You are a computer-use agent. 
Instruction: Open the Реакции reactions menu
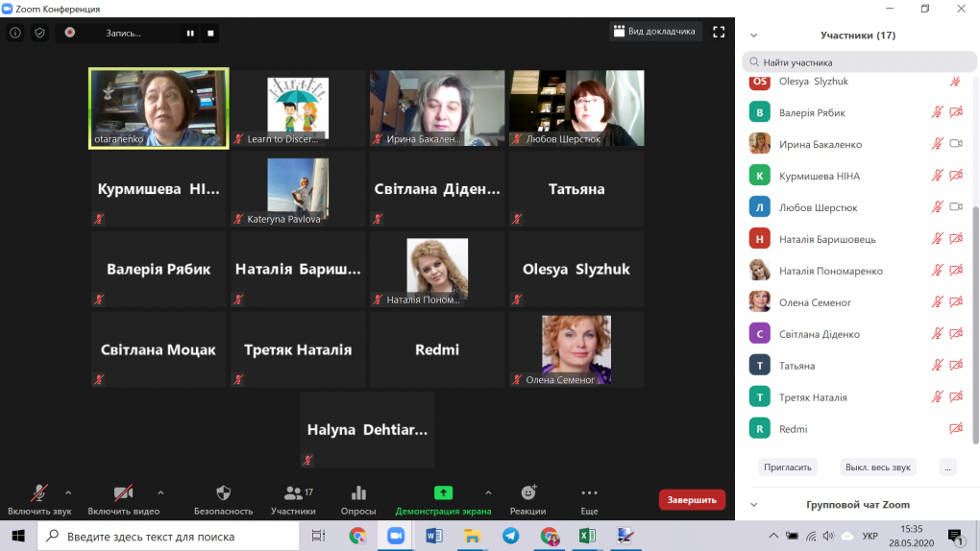pyautogui.click(x=528, y=500)
